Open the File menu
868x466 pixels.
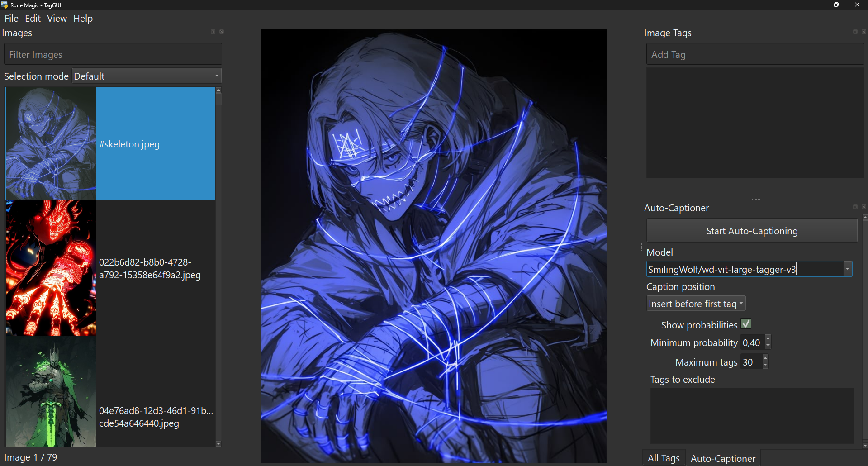[x=11, y=19]
